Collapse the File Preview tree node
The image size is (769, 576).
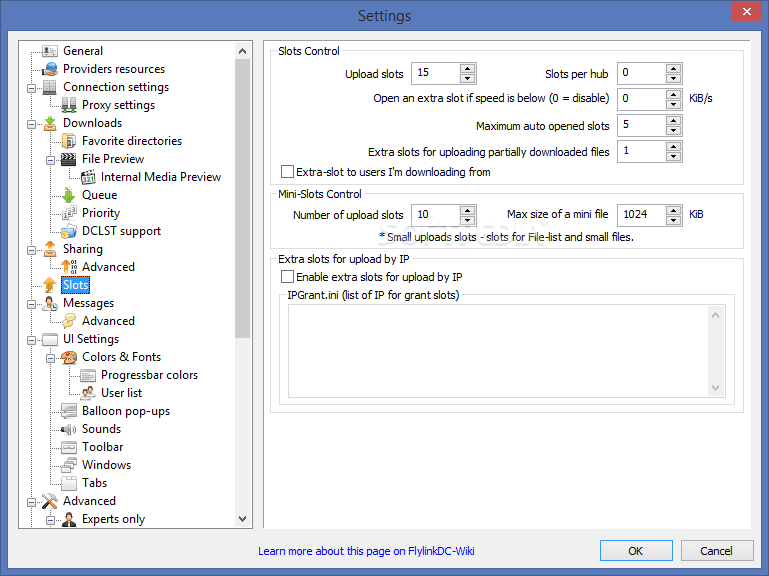pos(50,160)
